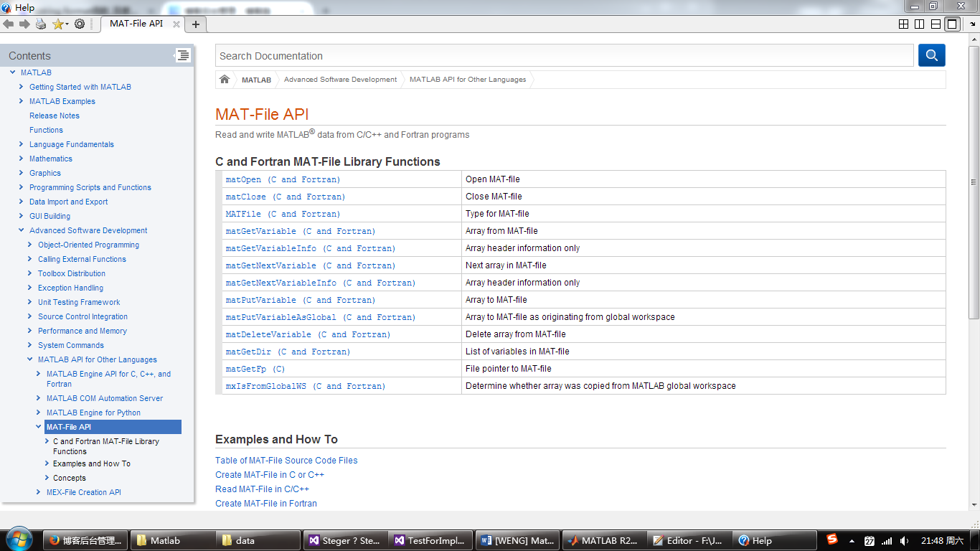Open matGetFp (C) function link
Viewport: 980px width, 551px height.
tap(255, 369)
